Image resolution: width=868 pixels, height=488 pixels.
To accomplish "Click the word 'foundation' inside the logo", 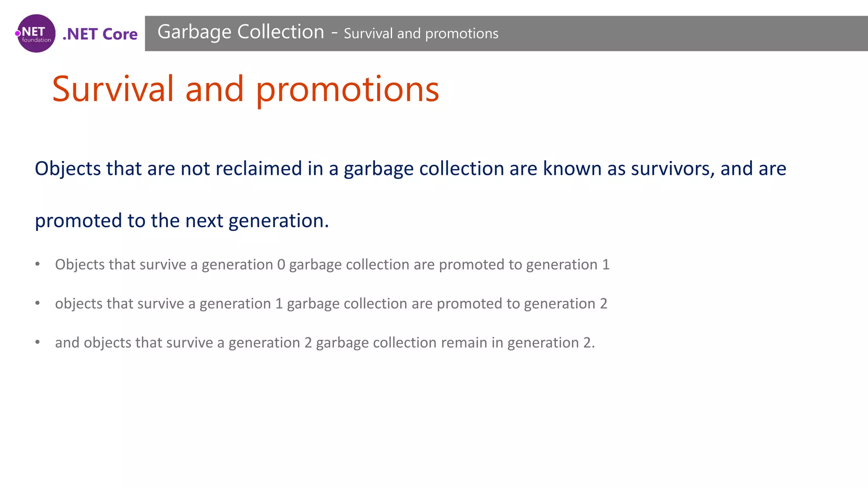I will (x=36, y=40).
